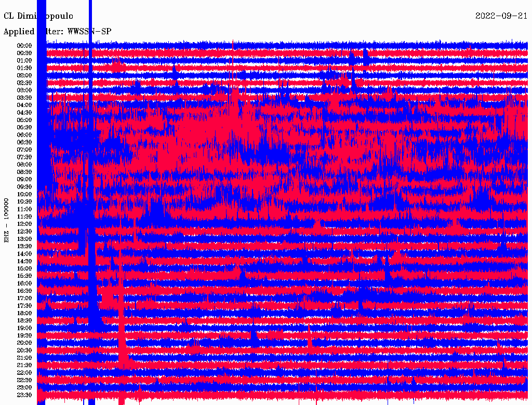Select the 16:30 time label

coord(24,291)
